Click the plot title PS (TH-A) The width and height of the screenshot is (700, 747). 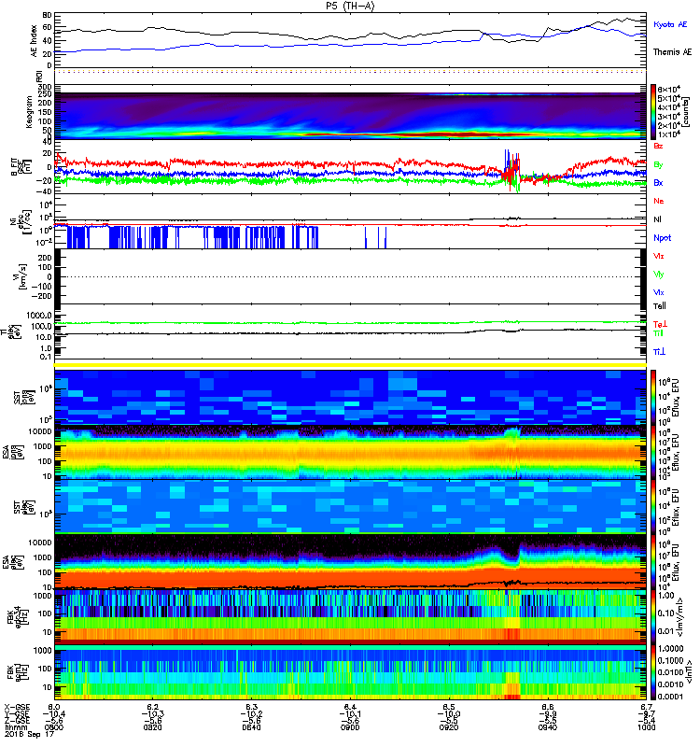tap(350, 6)
